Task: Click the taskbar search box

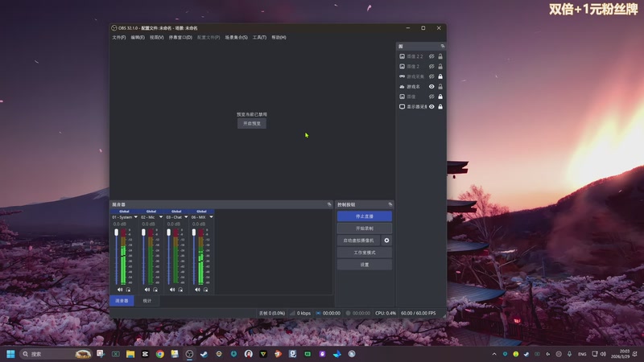Action: point(56,354)
